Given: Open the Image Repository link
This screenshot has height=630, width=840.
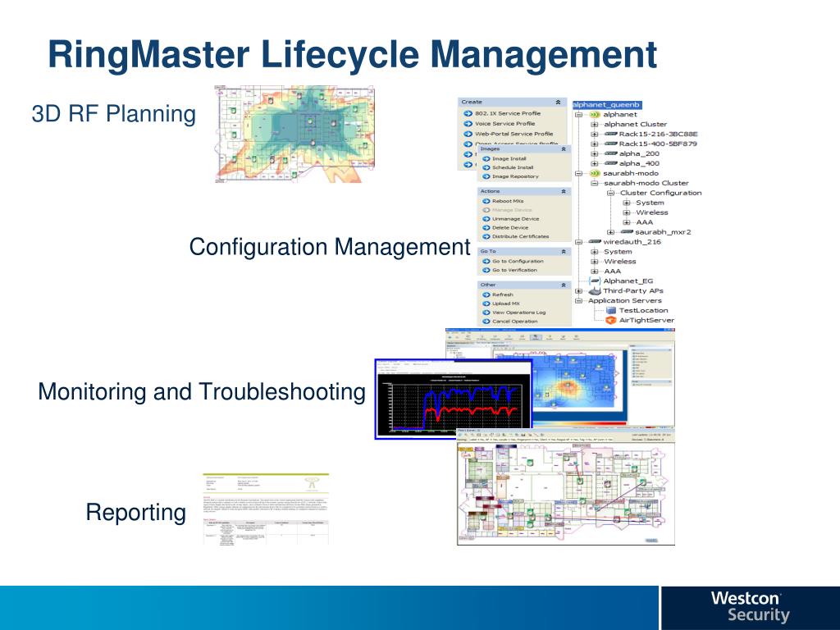Looking at the screenshot, I should (x=515, y=176).
